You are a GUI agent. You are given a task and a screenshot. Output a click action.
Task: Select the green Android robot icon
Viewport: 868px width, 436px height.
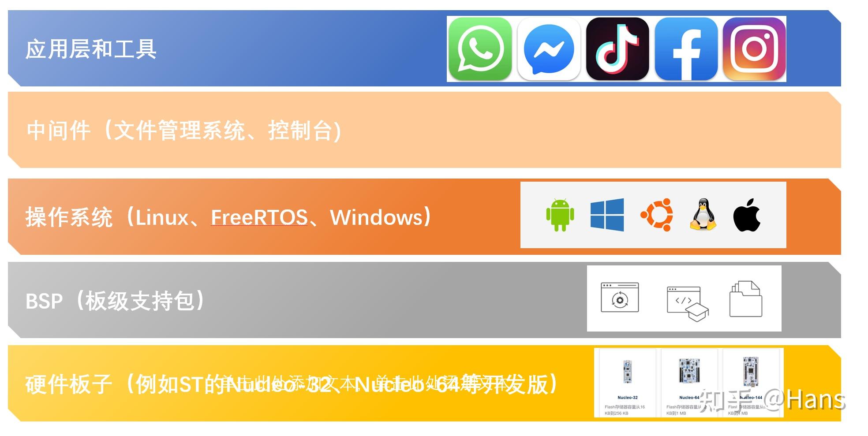pyautogui.click(x=560, y=215)
